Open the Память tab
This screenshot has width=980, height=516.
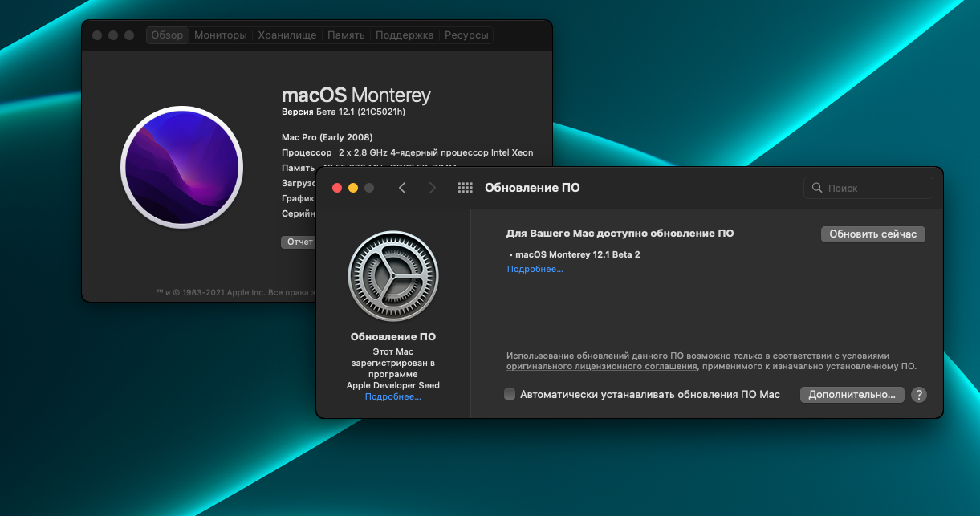point(346,35)
